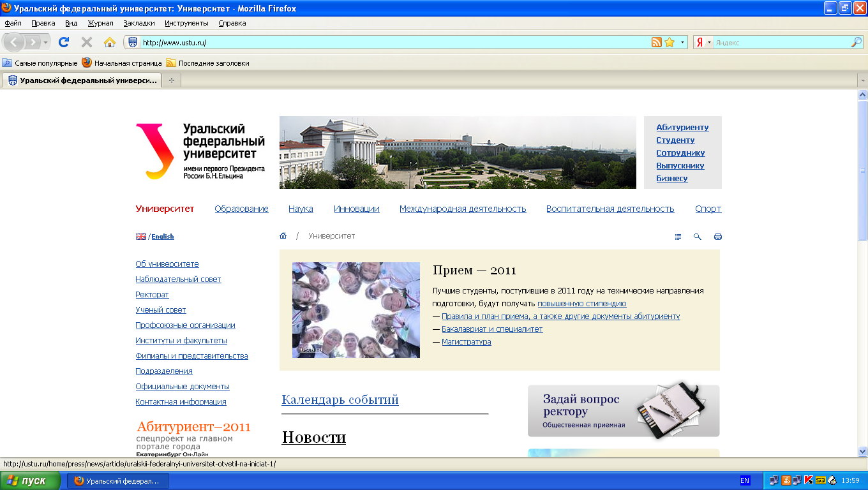
Task: Click the Firefox forward arrow button
Action: (x=33, y=42)
